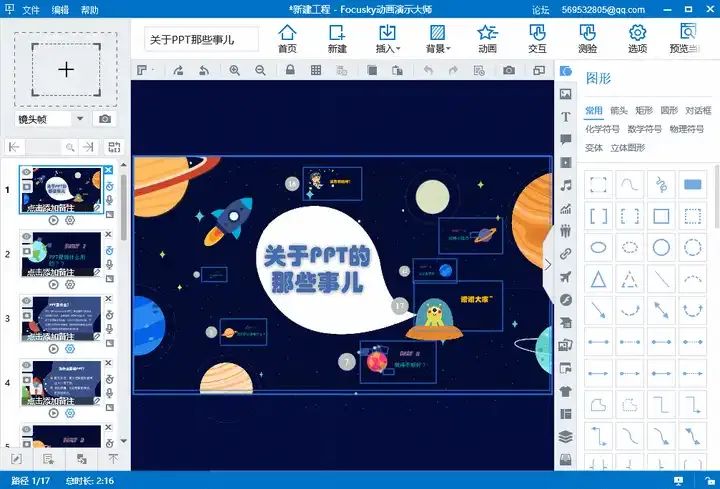The width and height of the screenshot is (720, 489).
Task: Expand the 镜头帧 frame type dropdown
Action: (x=80, y=119)
